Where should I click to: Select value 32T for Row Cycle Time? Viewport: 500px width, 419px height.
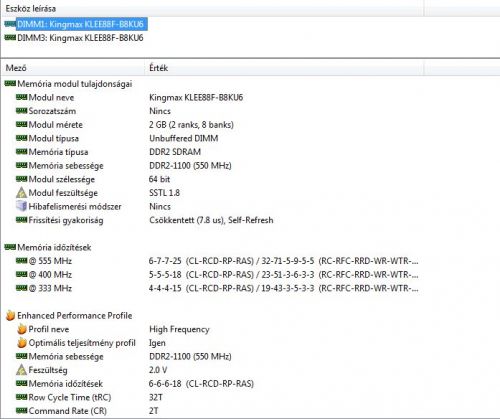click(156, 397)
